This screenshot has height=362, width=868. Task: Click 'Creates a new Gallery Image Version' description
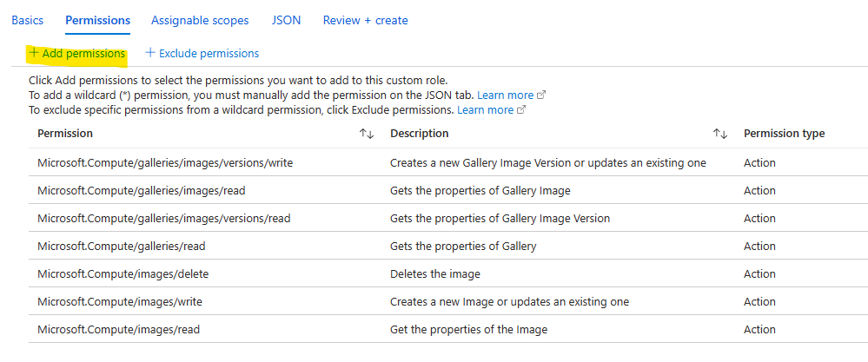[548, 163]
